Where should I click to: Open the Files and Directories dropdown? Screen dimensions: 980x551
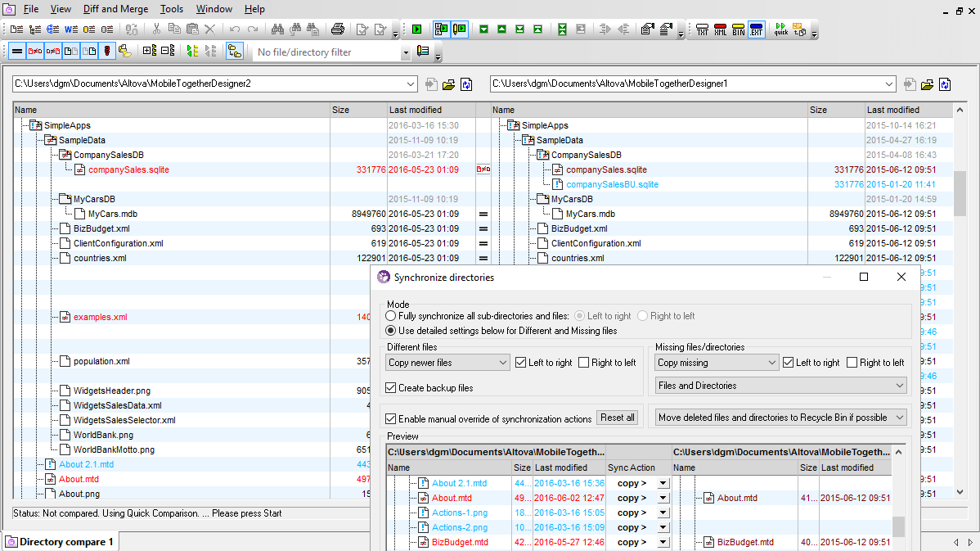pos(780,386)
